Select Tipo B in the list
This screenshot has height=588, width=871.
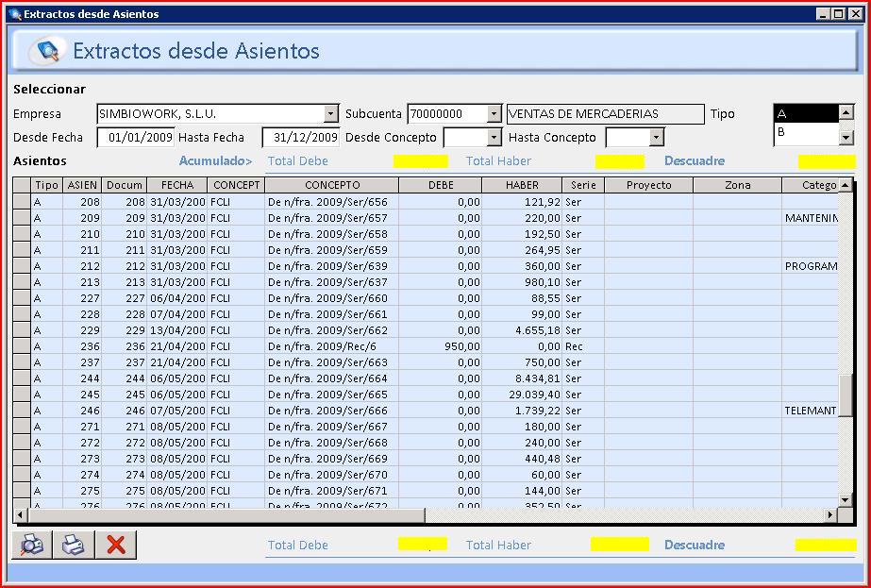pos(806,132)
